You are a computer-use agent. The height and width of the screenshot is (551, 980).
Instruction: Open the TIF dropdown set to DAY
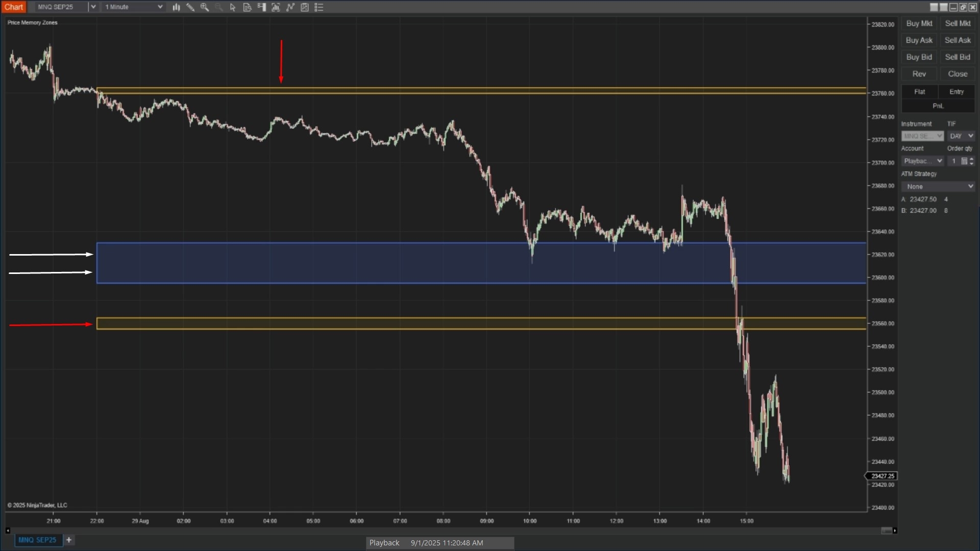coord(971,136)
